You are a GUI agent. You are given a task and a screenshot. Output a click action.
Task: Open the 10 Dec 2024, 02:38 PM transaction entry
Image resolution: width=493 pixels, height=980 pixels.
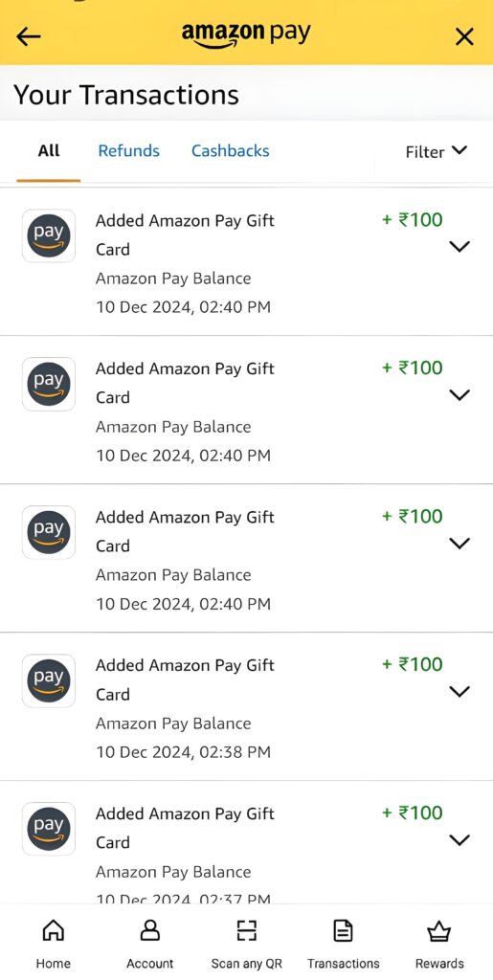(x=246, y=706)
